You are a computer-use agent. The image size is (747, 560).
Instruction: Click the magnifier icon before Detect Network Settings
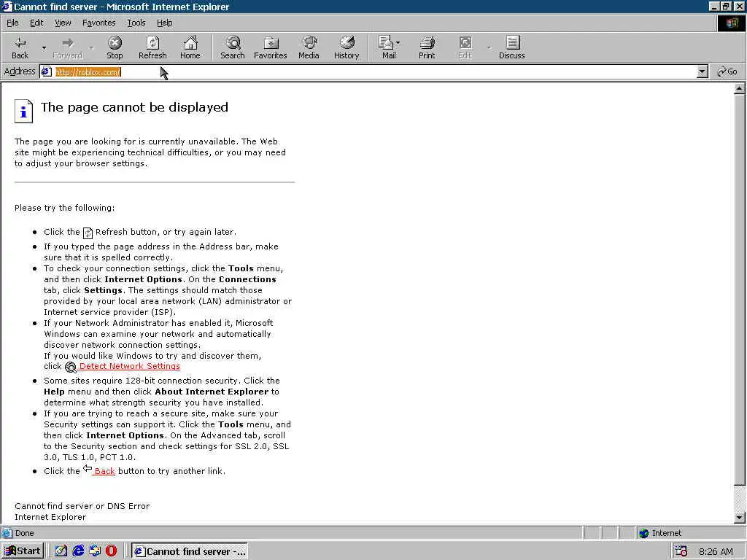click(x=71, y=367)
